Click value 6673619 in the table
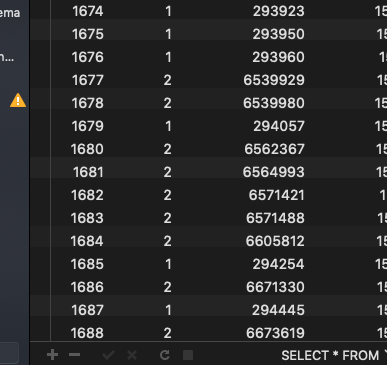Screen dimensions: 387x365 coord(275,333)
